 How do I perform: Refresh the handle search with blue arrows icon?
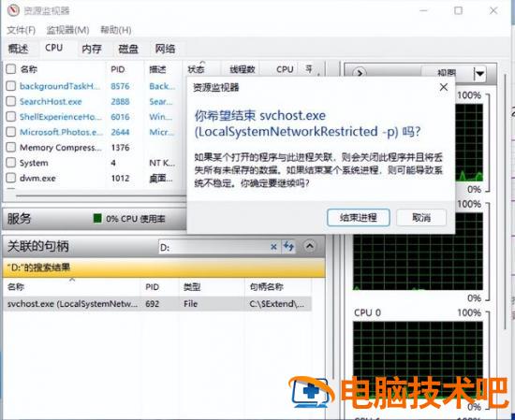tap(288, 246)
